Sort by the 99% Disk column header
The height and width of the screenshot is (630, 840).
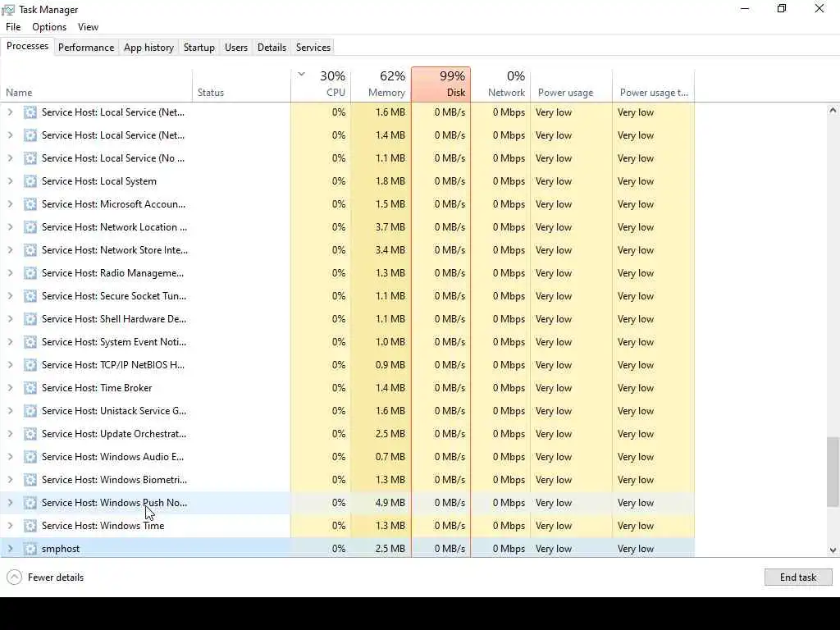click(441, 84)
